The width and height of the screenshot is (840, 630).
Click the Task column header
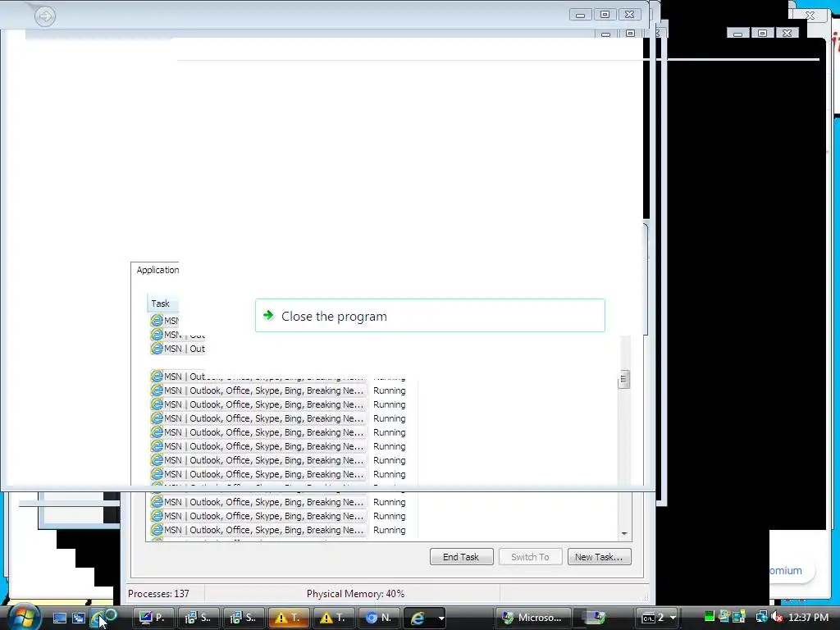click(163, 304)
